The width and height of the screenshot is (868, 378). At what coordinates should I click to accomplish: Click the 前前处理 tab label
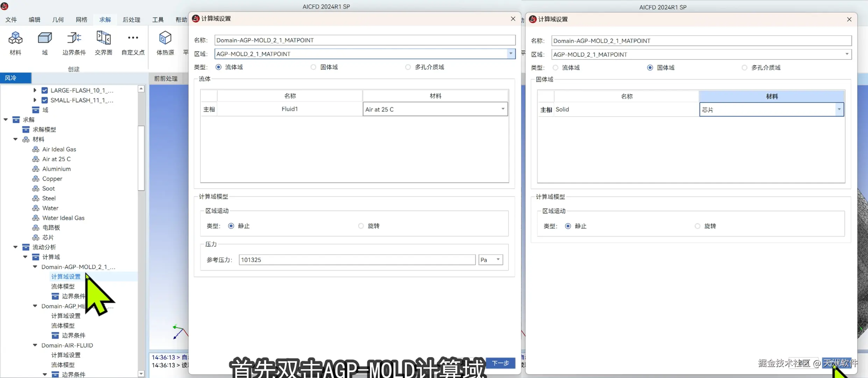166,78
